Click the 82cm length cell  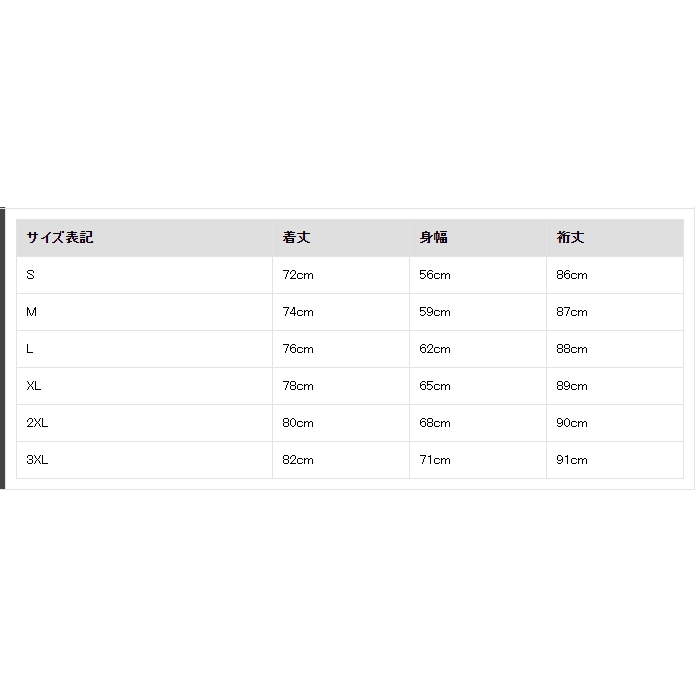pos(298,460)
